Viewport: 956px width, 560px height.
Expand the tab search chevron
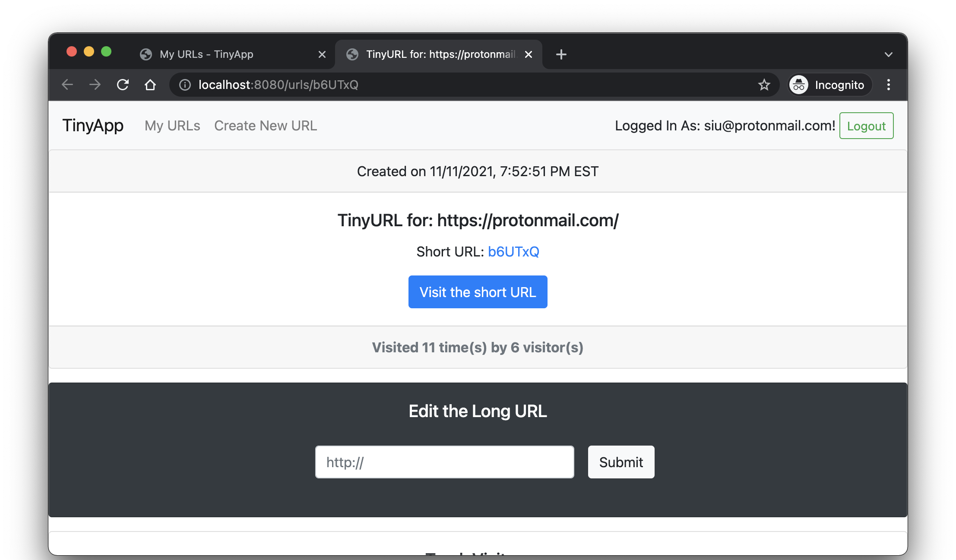pos(888,54)
